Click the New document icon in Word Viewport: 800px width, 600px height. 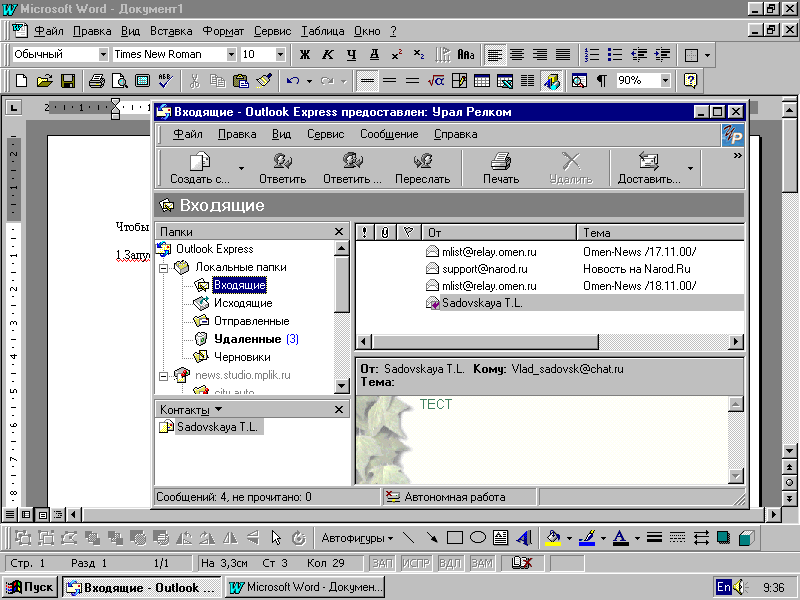22,81
